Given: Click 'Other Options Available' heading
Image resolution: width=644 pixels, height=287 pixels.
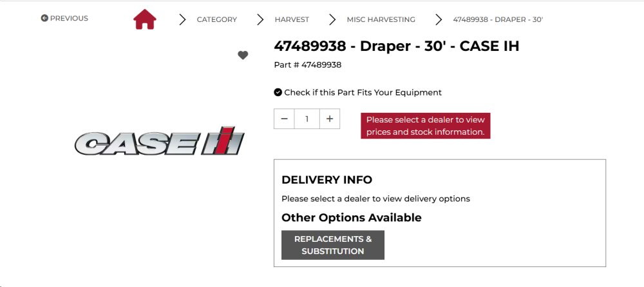Looking at the screenshot, I should [x=352, y=217].
